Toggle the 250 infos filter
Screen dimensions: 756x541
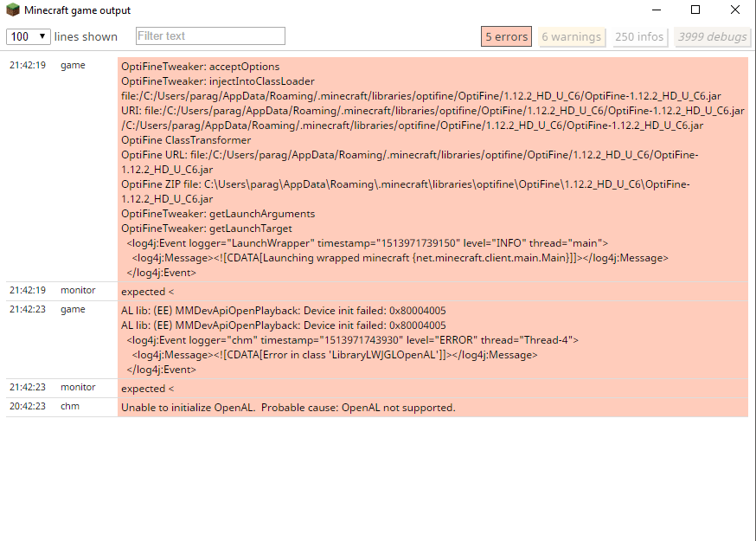(639, 36)
